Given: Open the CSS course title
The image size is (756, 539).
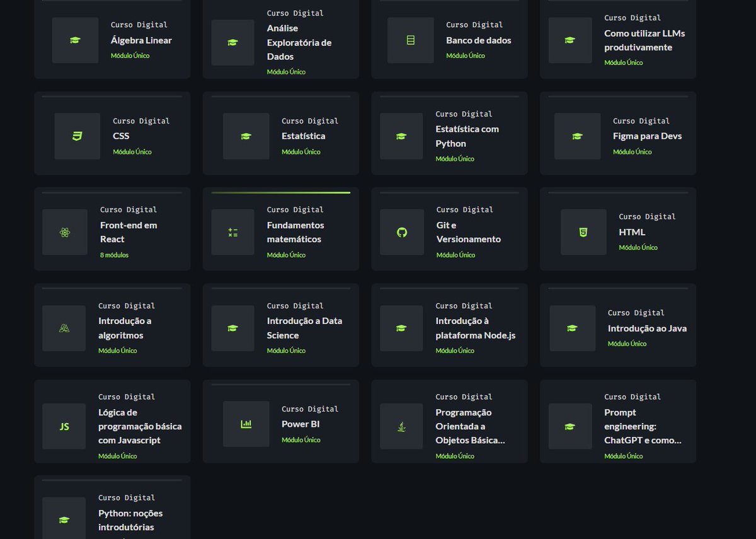Looking at the screenshot, I should click(x=121, y=136).
